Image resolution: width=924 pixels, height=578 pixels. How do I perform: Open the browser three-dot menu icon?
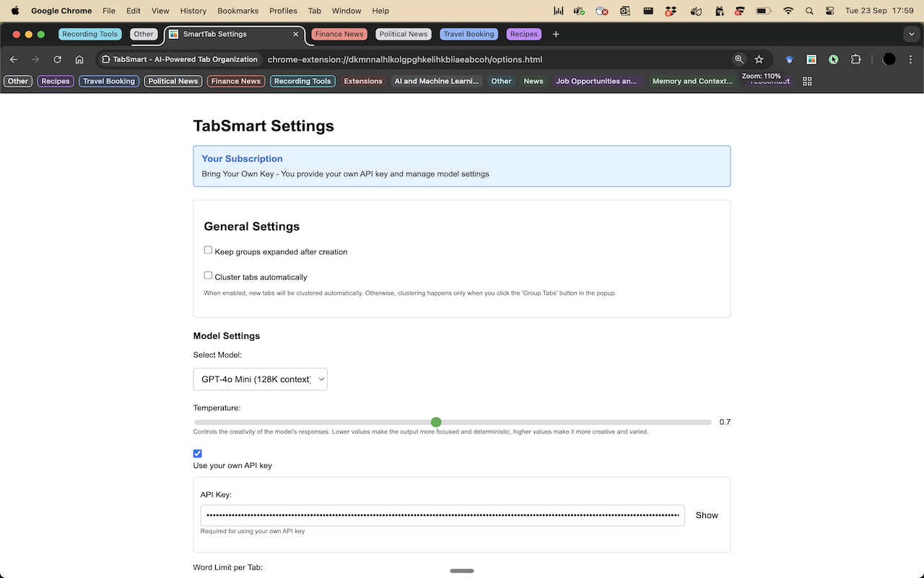[910, 59]
